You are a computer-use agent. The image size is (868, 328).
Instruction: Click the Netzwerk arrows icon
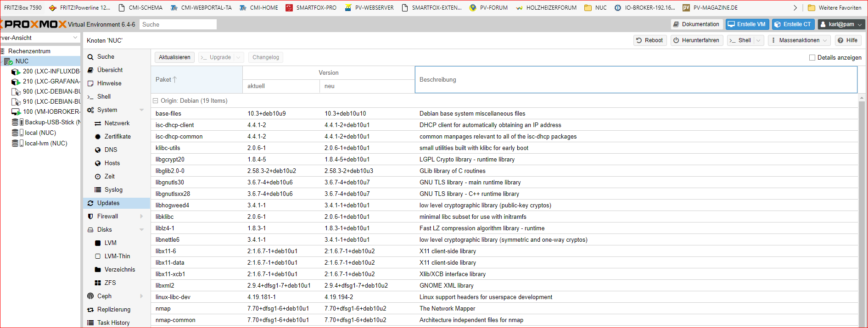click(98, 123)
